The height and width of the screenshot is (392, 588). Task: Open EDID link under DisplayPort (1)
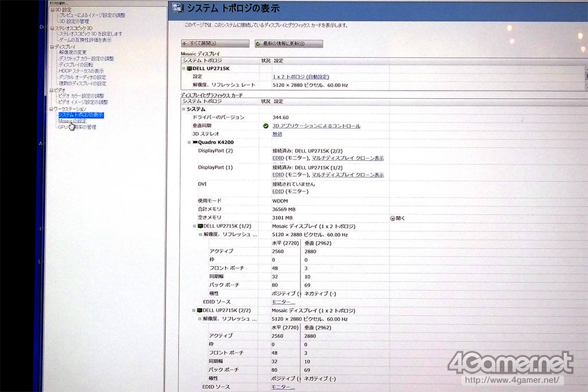[x=278, y=175]
